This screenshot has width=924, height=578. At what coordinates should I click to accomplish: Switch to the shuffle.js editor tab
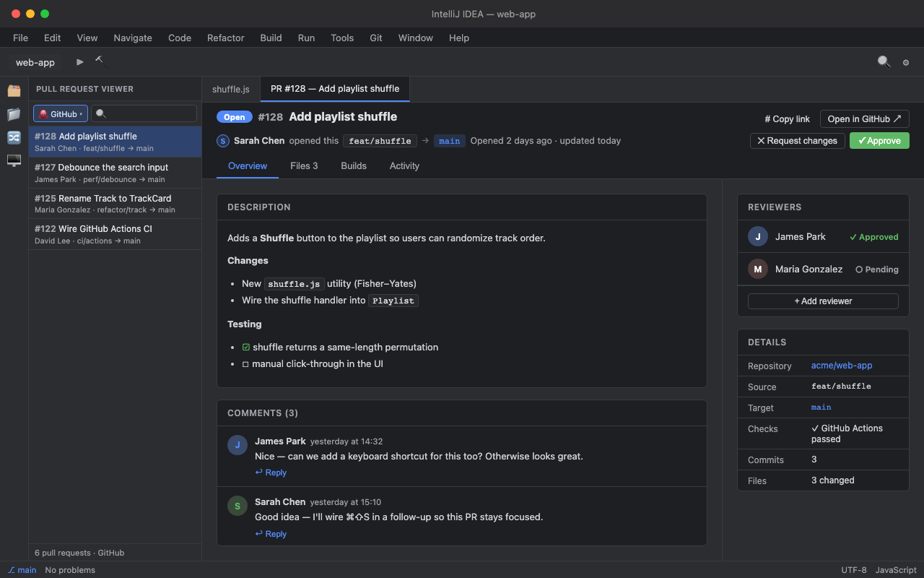click(231, 89)
